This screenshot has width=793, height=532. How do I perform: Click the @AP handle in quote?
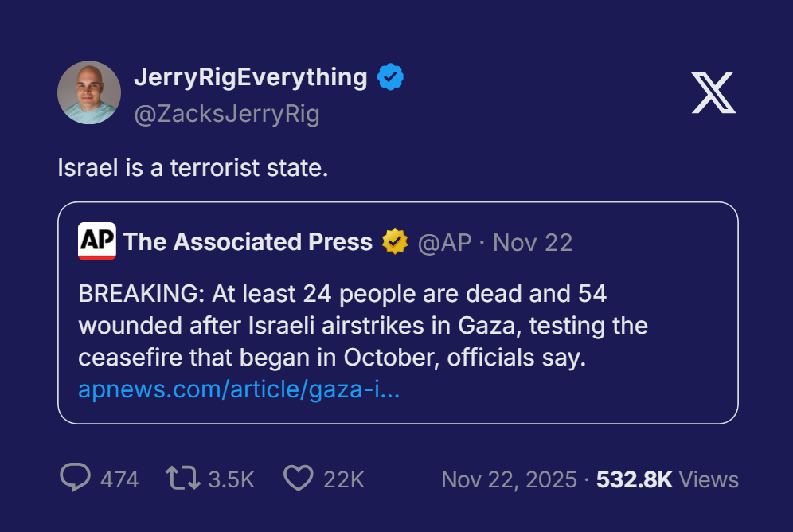[x=445, y=242]
